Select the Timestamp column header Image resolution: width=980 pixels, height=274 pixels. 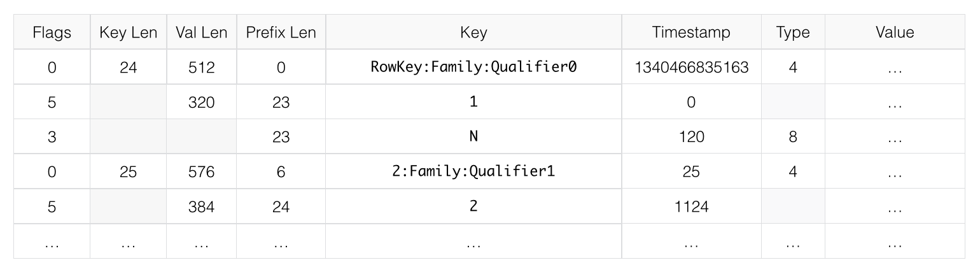691,32
